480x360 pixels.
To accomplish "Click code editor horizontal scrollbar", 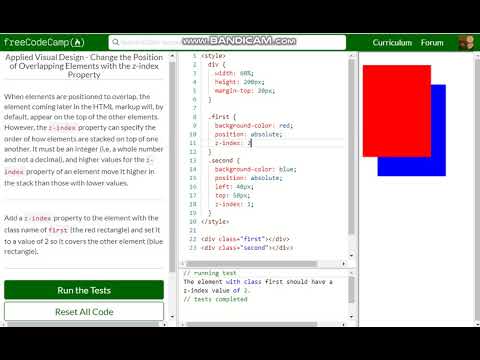I will pyautogui.click(x=251, y=264).
